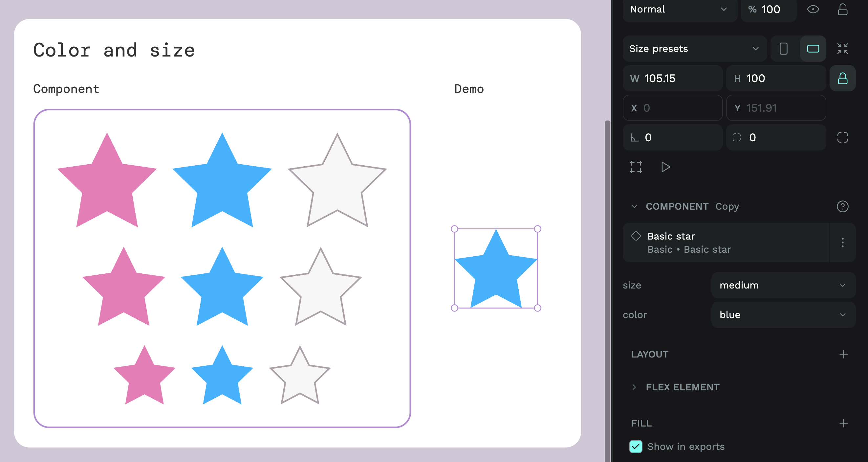
Task: Click the Basic star component entry
Action: pyautogui.click(x=726, y=243)
